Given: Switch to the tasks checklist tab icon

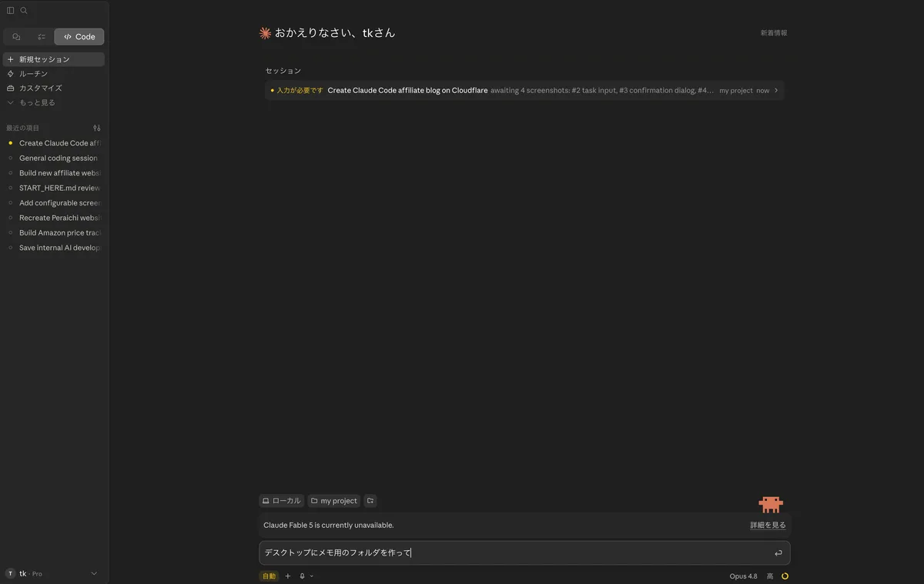Looking at the screenshot, I should (x=42, y=37).
